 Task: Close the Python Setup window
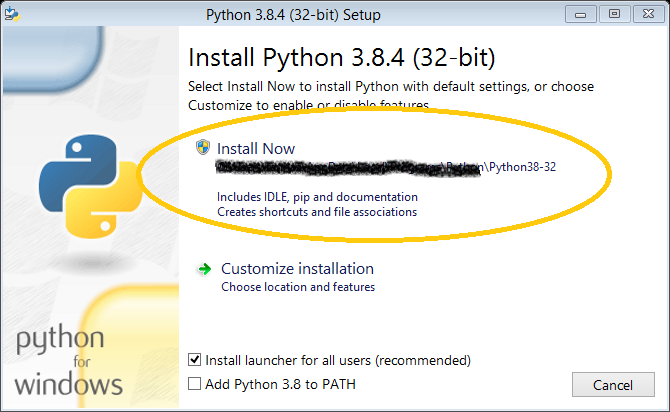tap(649, 14)
